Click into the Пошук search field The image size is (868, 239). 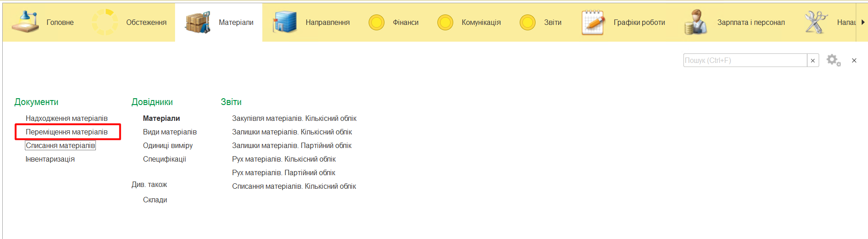[745, 61]
